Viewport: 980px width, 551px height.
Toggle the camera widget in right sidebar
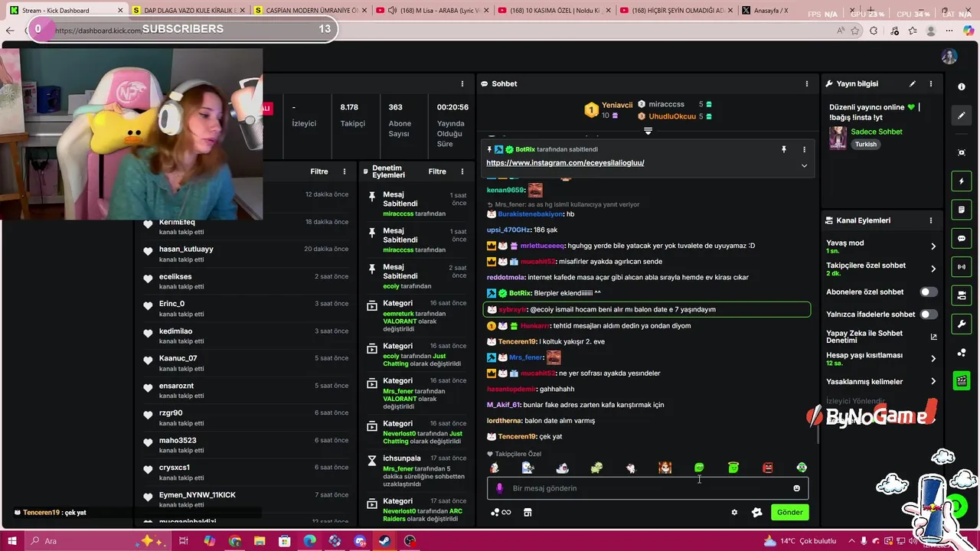click(962, 295)
